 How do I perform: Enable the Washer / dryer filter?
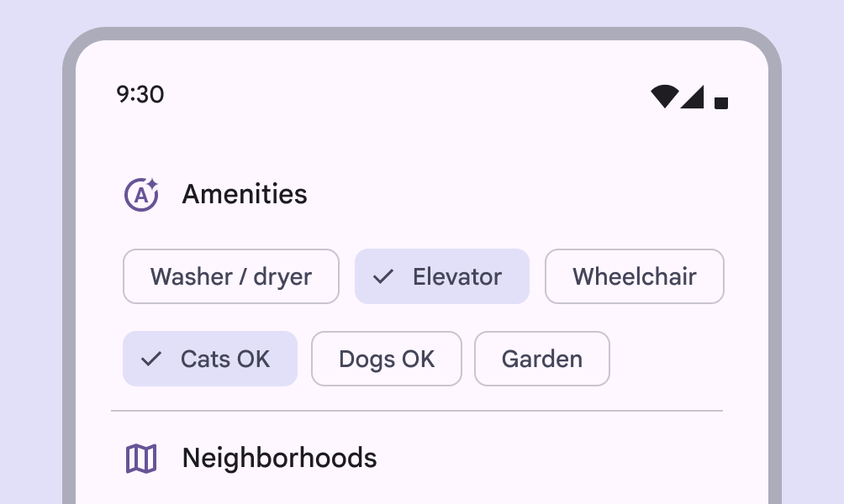tap(230, 276)
